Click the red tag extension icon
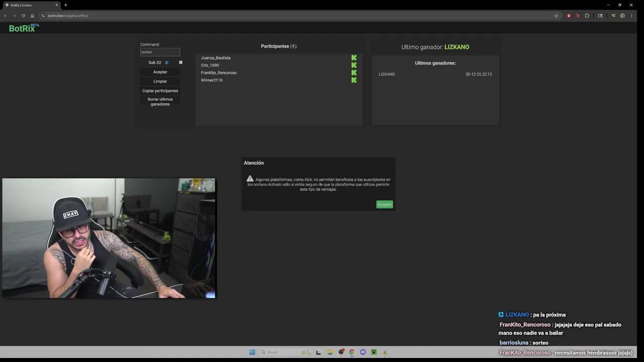Screen dimensions: 644x362 click(578, 16)
